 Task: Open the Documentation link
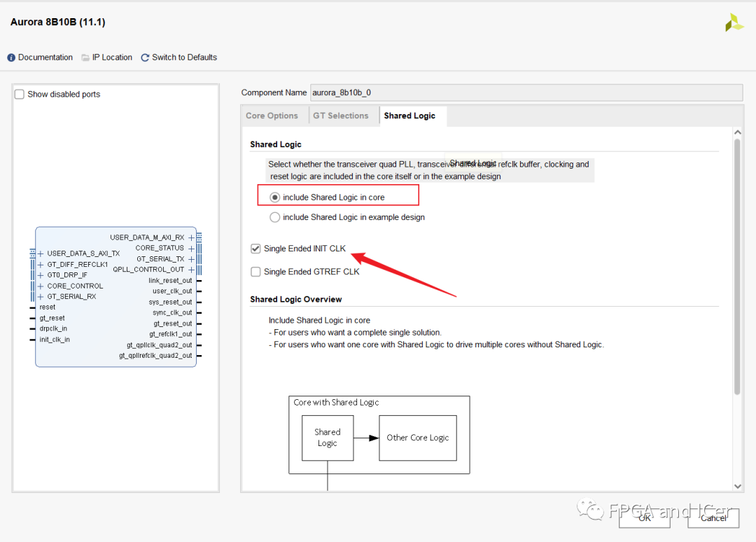[45, 57]
